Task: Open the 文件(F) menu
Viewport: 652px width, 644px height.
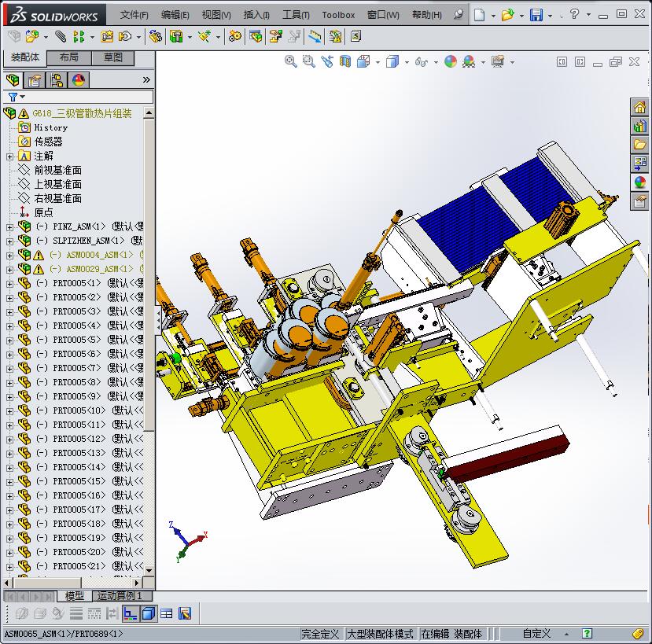Action: tap(134, 15)
